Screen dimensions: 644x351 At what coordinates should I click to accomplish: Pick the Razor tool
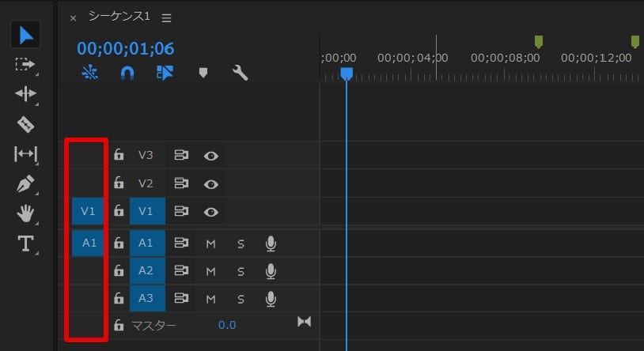(x=25, y=124)
